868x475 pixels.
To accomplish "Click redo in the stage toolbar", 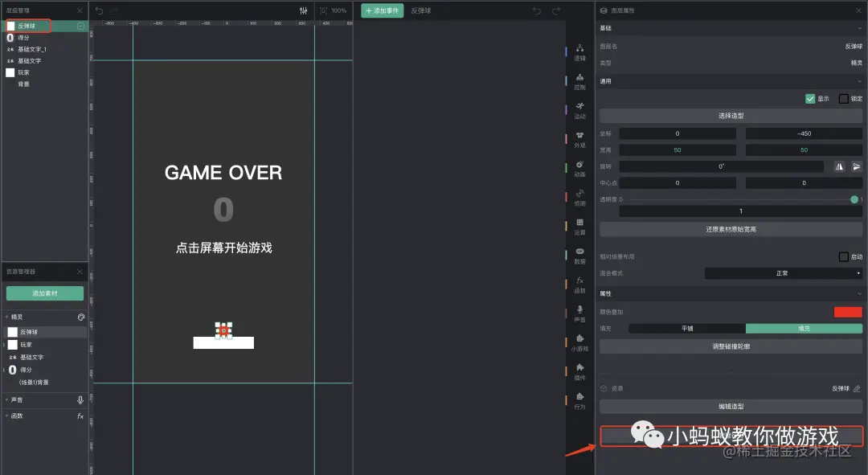I will pos(114,10).
